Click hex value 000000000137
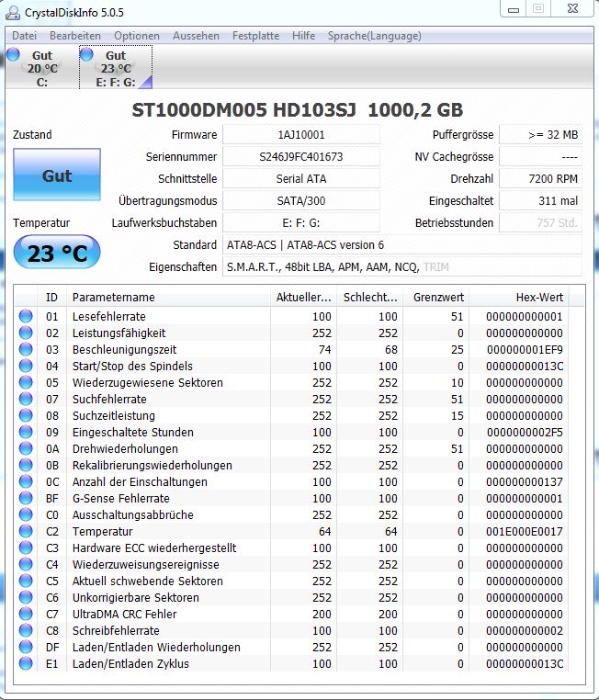The height and width of the screenshot is (700, 599). pyautogui.click(x=525, y=481)
